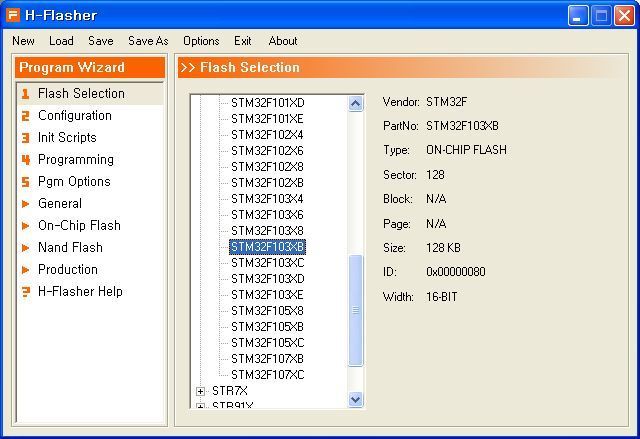Select STM32F107XC in the device tree
Screen dimensions: 640x439
268,375
